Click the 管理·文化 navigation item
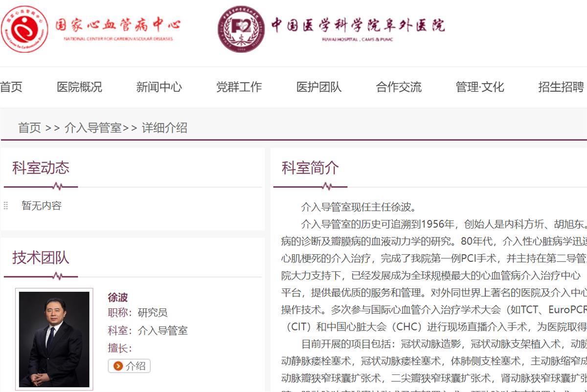This screenshot has width=587, height=392. 480,87
